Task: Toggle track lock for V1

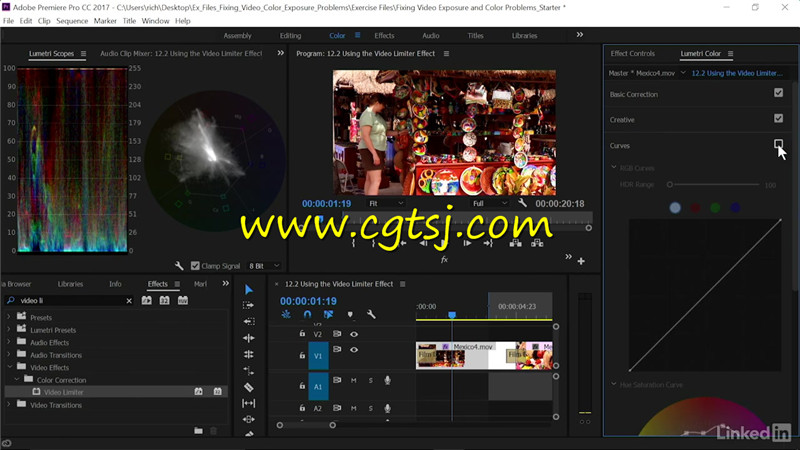Action: click(302, 355)
